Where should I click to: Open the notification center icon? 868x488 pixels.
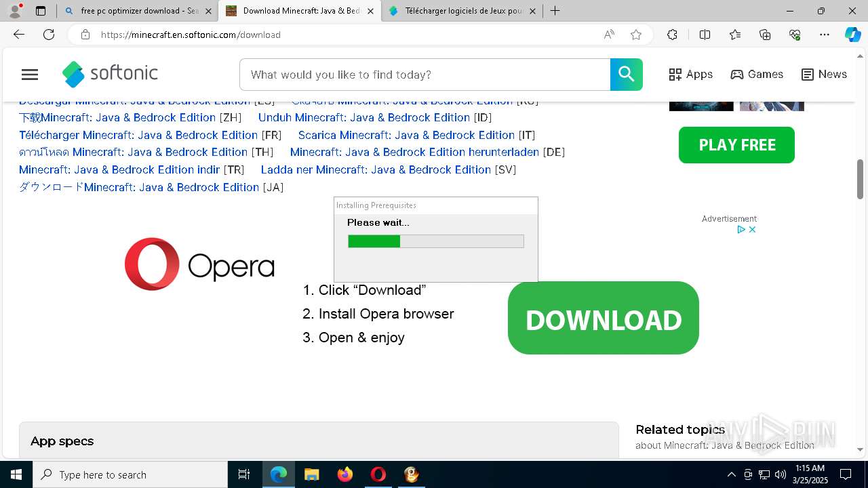(846, 474)
